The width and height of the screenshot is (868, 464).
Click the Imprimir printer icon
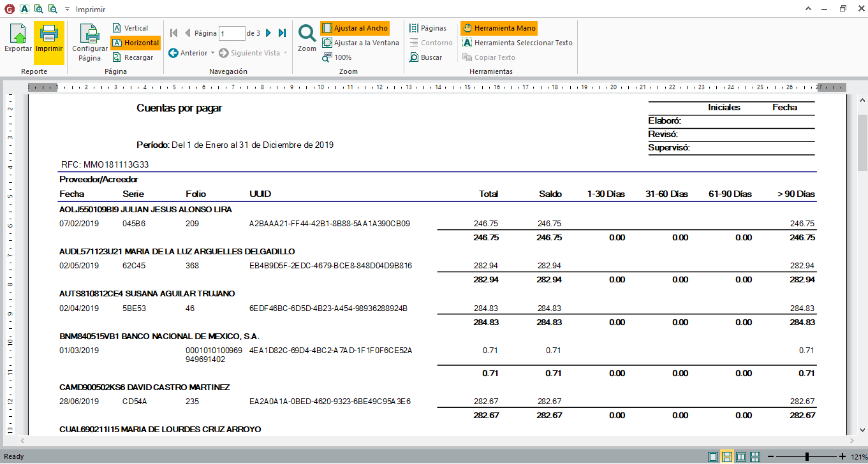49,40
